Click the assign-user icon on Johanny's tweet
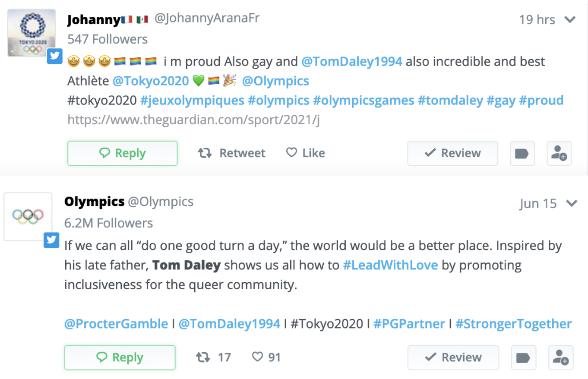Image resolution: width=588 pixels, height=379 pixels. pyautogui.click(x=559, y=153)
